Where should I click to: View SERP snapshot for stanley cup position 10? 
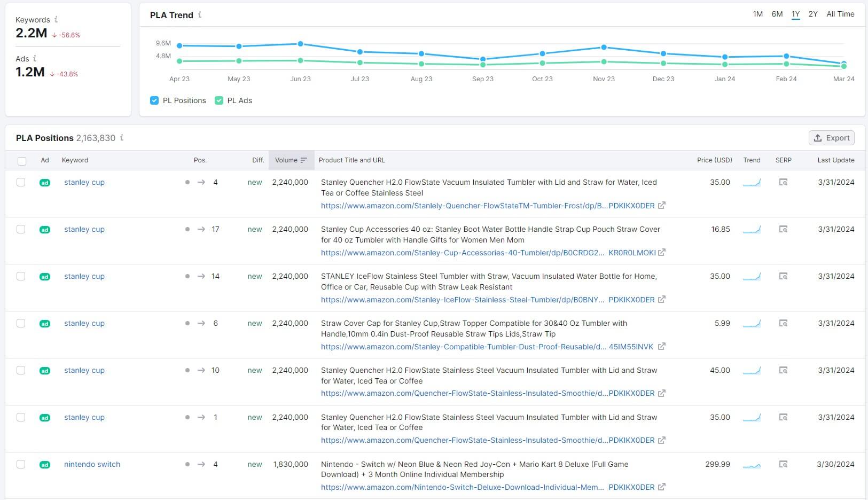tap(783, 370)
